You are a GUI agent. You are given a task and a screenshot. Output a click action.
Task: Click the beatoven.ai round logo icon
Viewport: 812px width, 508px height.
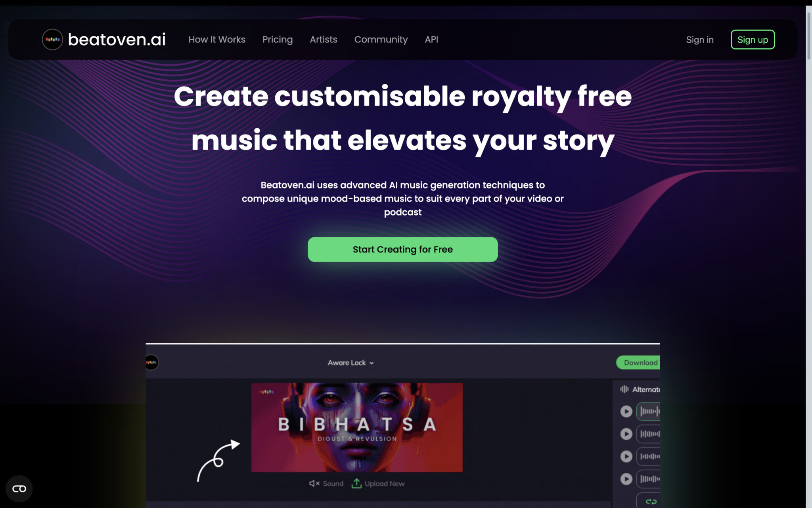52,39
